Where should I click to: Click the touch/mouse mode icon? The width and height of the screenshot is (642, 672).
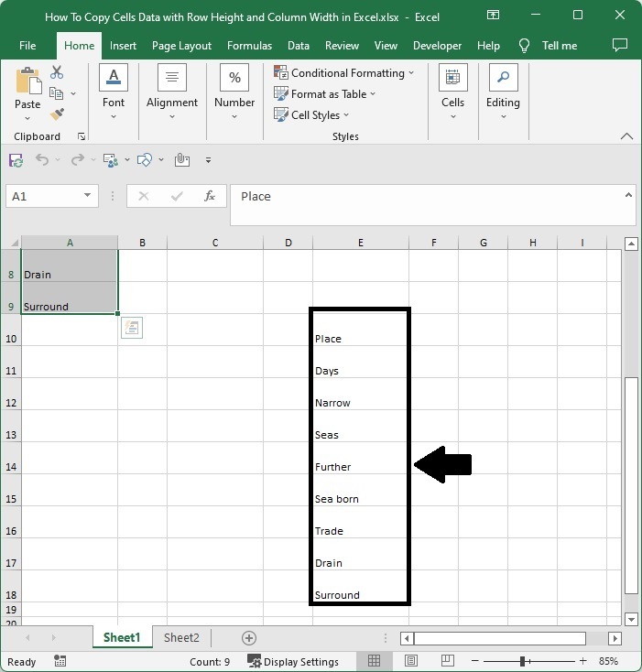click(181, 160)
